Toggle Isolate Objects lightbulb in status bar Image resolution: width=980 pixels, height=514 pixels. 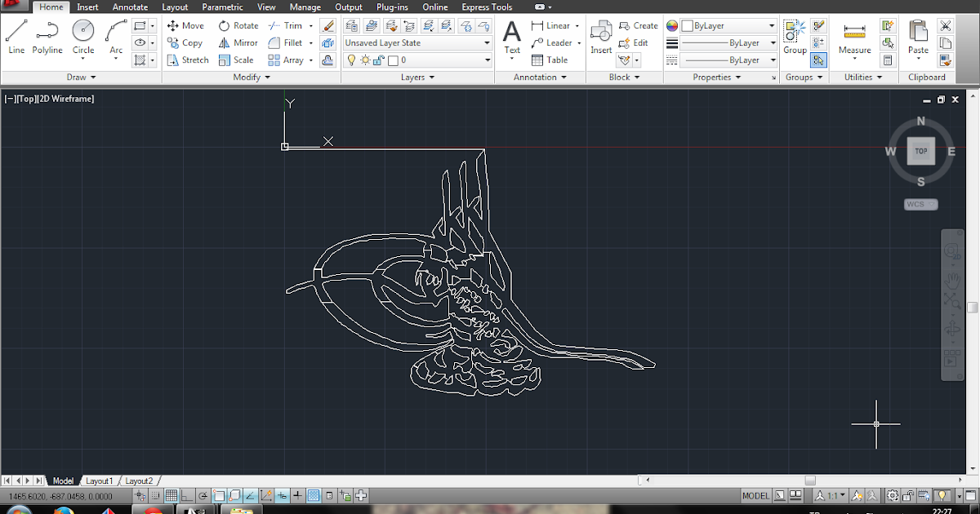pyautogui.click(x=942, y=495)
